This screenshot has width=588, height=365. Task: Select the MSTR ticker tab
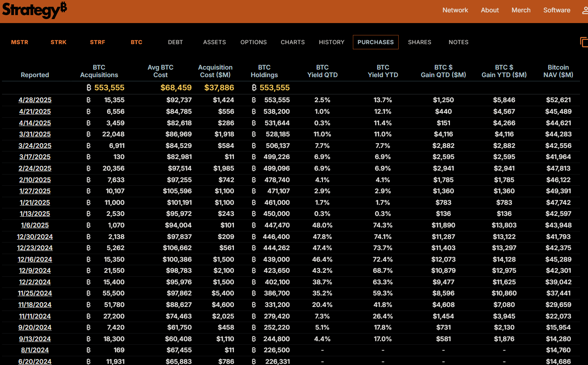point(19,42)
